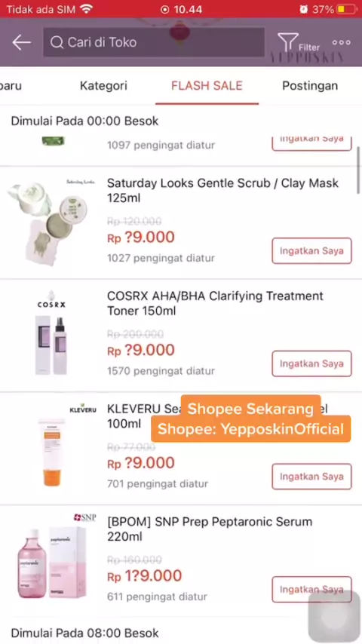
Task: Open the three-dot more options menu
Action: click(x=342, y=42)
